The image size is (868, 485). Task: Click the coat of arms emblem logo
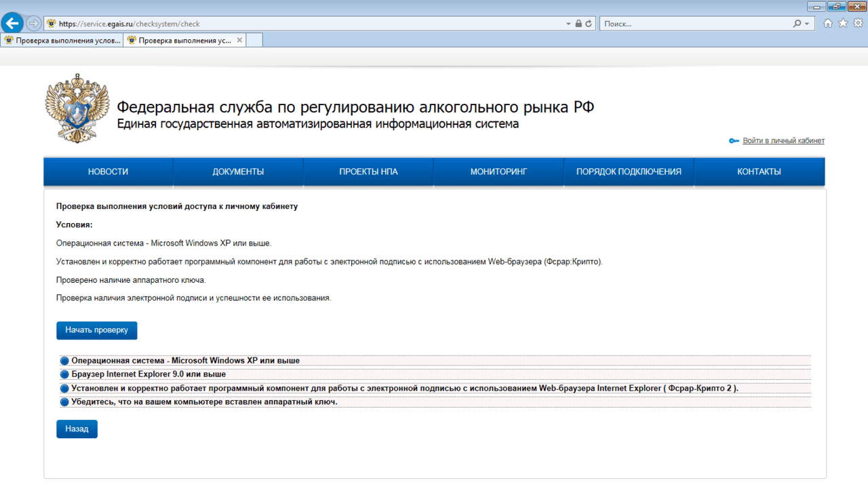point(68,109)
